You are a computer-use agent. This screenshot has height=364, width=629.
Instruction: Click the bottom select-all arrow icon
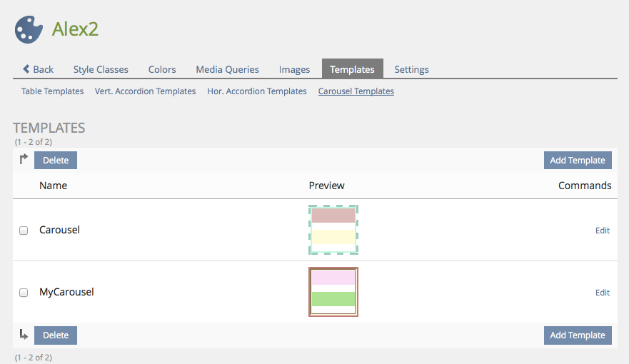point(24,335)
